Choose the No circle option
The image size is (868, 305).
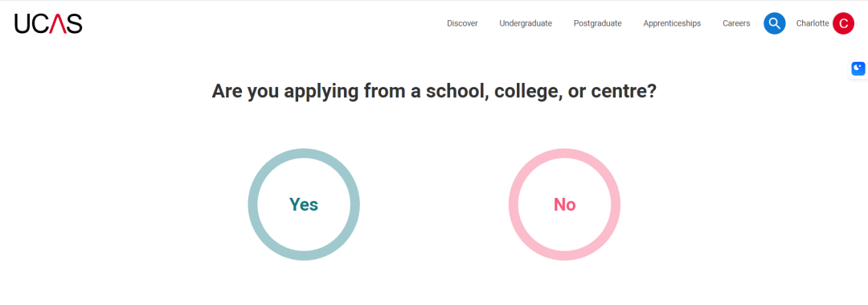[x=565, y=204]
